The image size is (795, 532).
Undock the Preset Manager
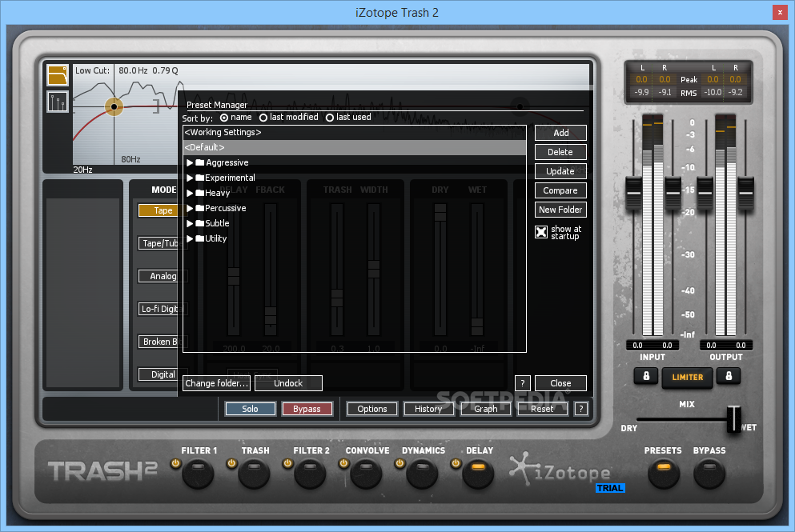288,383
